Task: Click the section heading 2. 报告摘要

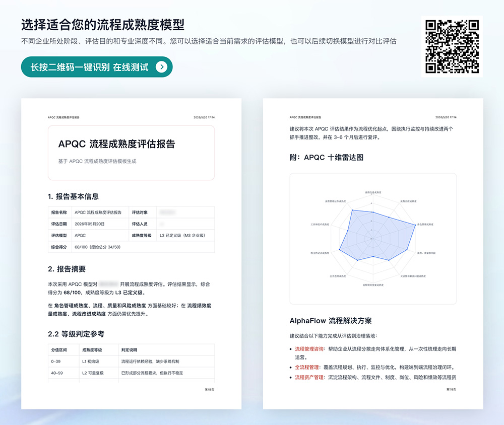Action: (x=67, y=269)
